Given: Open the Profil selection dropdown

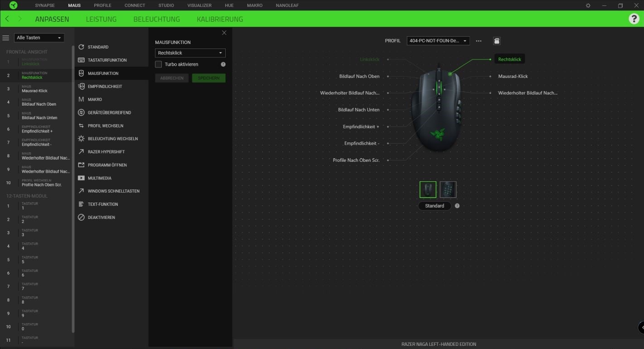Looking at the screenshot, I should (x=438, y=41).
